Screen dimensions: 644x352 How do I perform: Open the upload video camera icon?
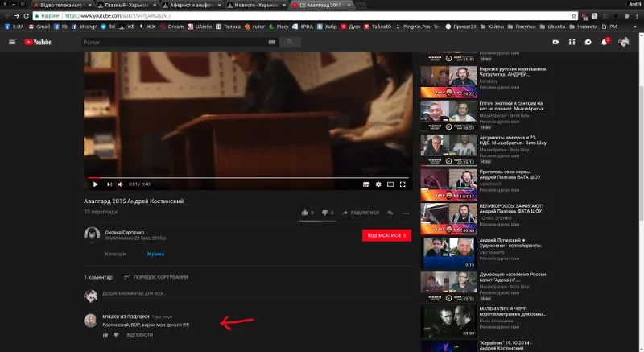coord(555,43)
